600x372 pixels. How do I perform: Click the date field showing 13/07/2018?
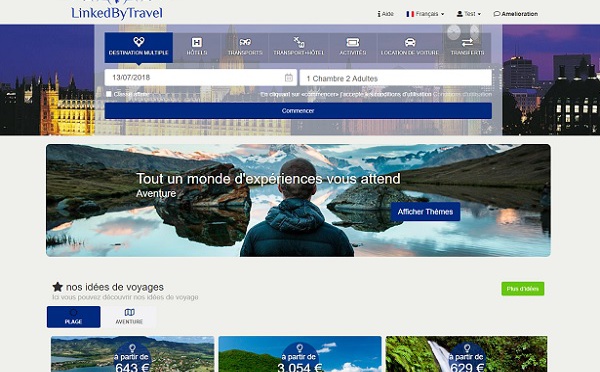[201, 77]
